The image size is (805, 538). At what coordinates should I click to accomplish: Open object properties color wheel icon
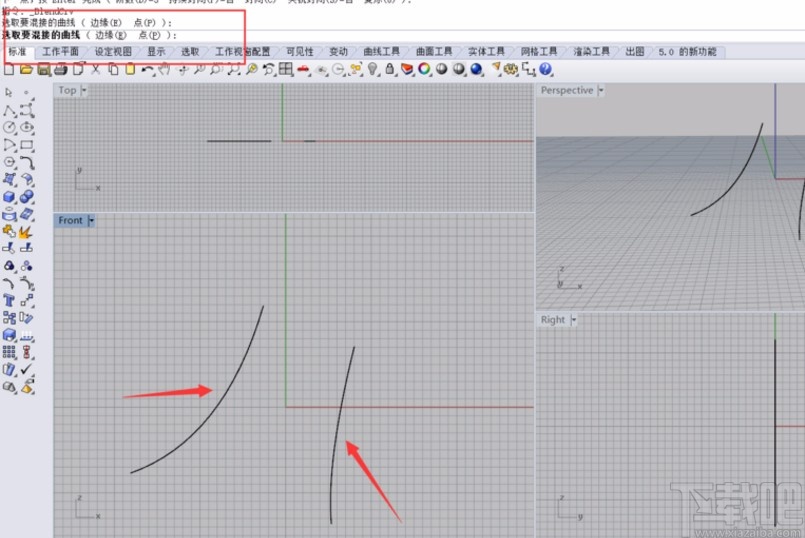[424, 69]
